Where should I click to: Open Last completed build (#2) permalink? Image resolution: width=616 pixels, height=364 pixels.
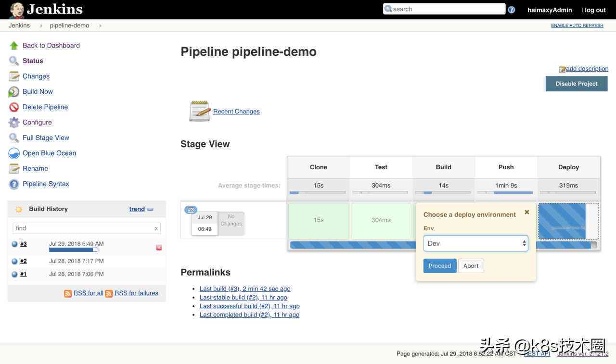[x=249, y=315]
